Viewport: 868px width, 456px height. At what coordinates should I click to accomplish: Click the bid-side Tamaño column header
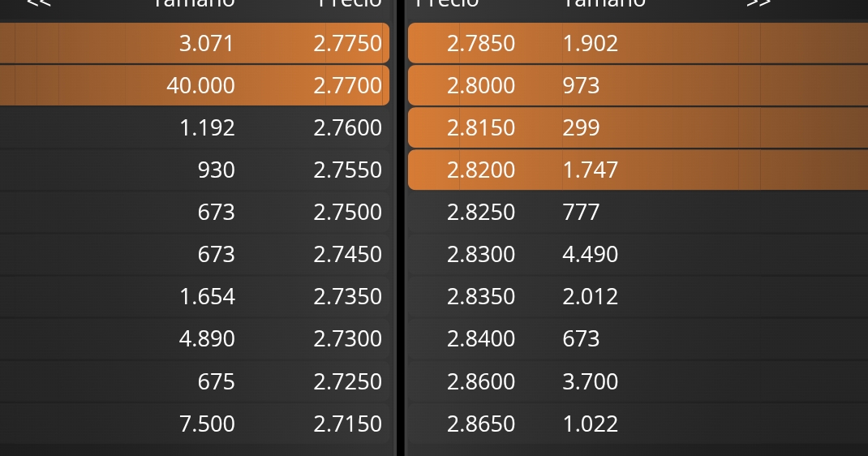pos(193,3)
